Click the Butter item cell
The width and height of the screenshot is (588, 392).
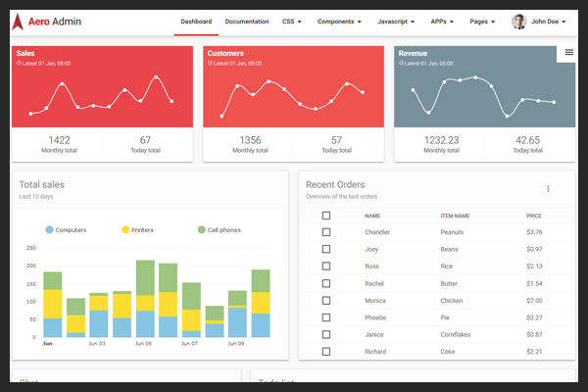point(449,283)
